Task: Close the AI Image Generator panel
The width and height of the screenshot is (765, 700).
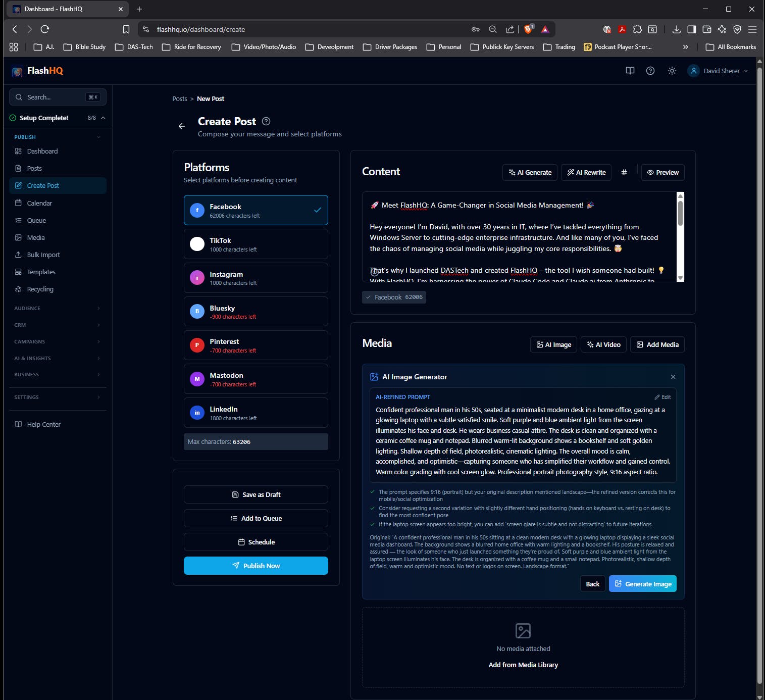Action: [x=673, y=377]
